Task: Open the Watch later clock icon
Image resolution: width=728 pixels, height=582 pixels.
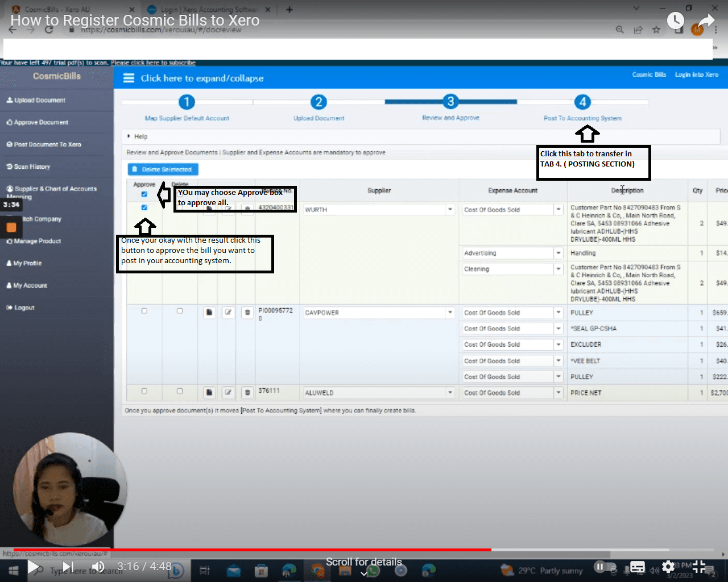Action: click(x=676, y=21)
